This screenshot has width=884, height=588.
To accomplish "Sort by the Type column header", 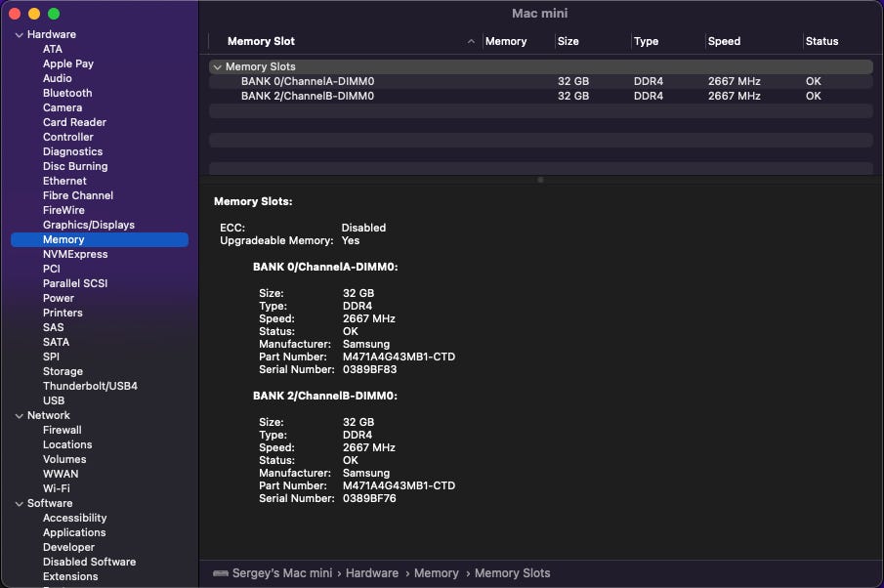I will pyautogui.click(x=646, y=41).
